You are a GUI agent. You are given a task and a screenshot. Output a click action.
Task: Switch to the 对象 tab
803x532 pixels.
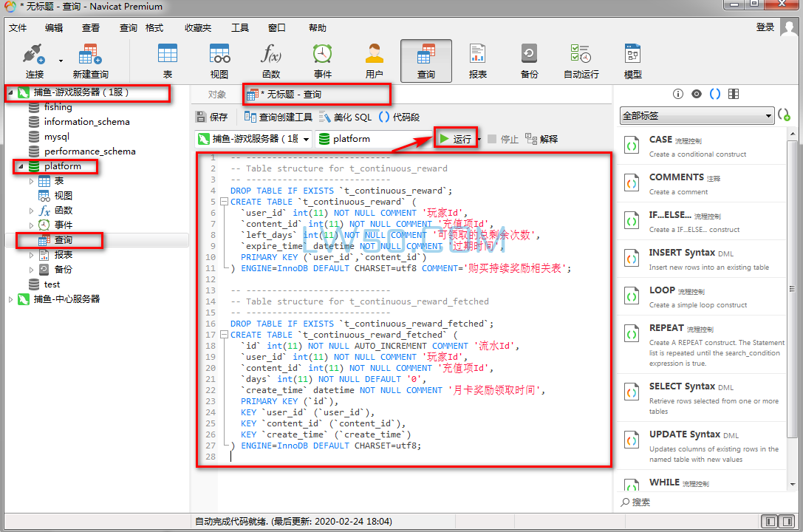(x=217, y=95)
